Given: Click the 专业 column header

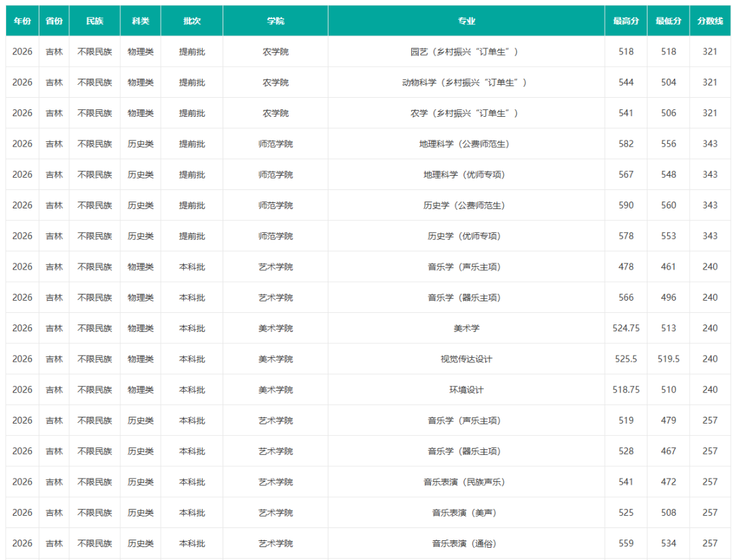Looking at the screenshot, I should [x=466, y=20].
